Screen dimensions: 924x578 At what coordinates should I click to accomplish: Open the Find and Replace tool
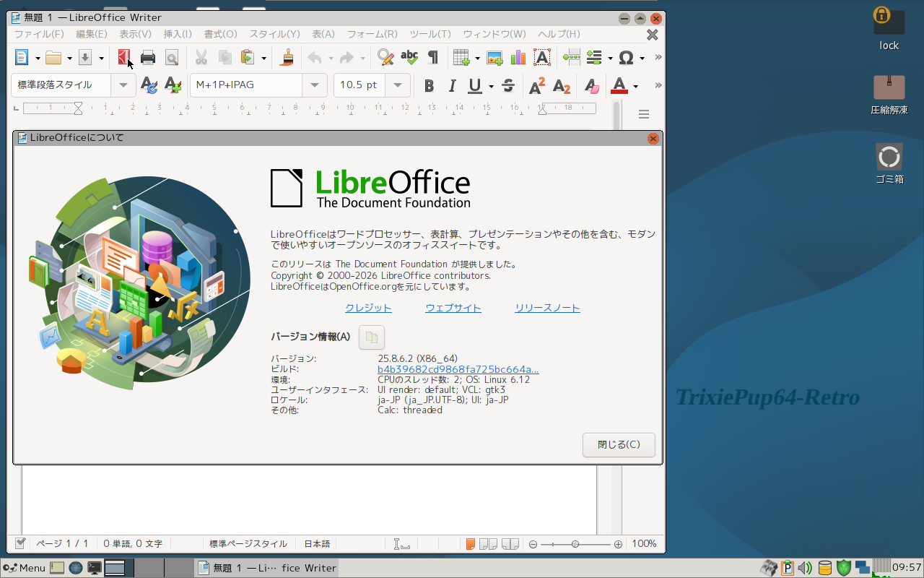[385, 58]
